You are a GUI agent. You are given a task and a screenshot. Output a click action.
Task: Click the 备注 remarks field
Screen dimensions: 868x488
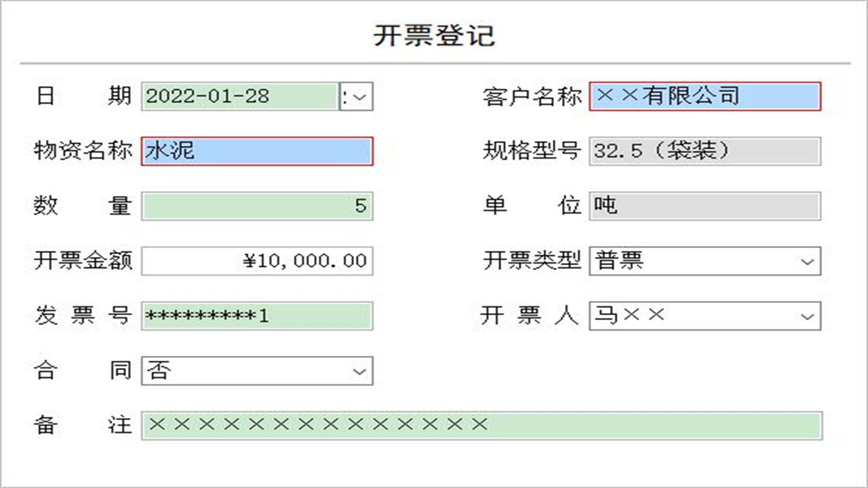click(x=481, y=425)
